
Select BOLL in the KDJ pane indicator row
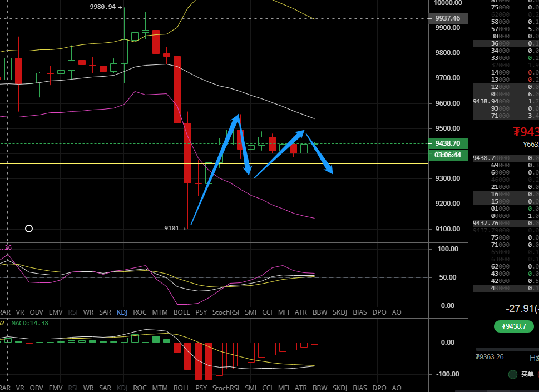(181, 312)
